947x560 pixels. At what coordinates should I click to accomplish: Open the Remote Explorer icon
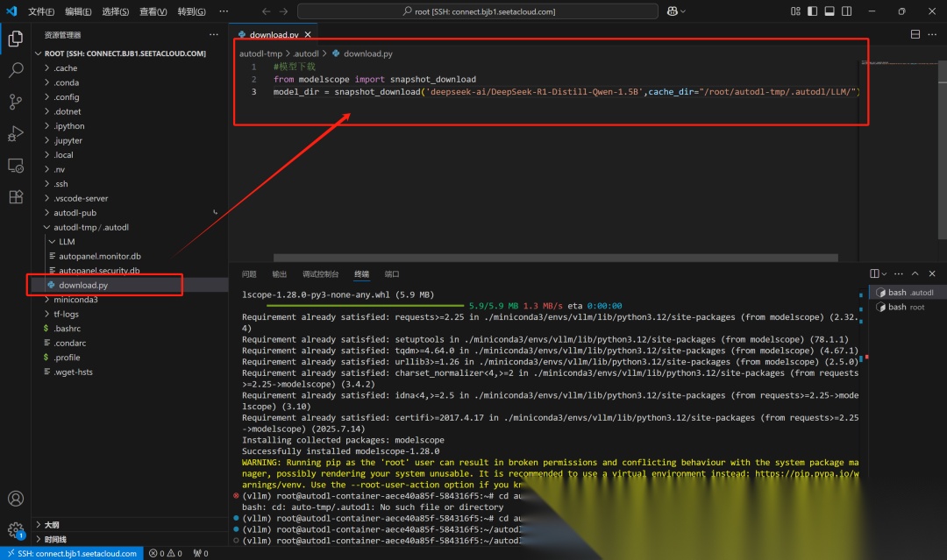point(16,166)
